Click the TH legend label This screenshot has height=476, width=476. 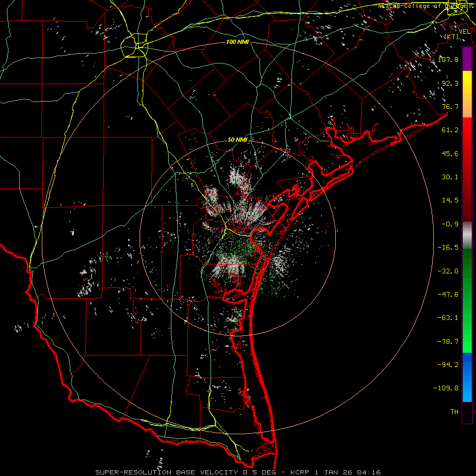point(454,412)
